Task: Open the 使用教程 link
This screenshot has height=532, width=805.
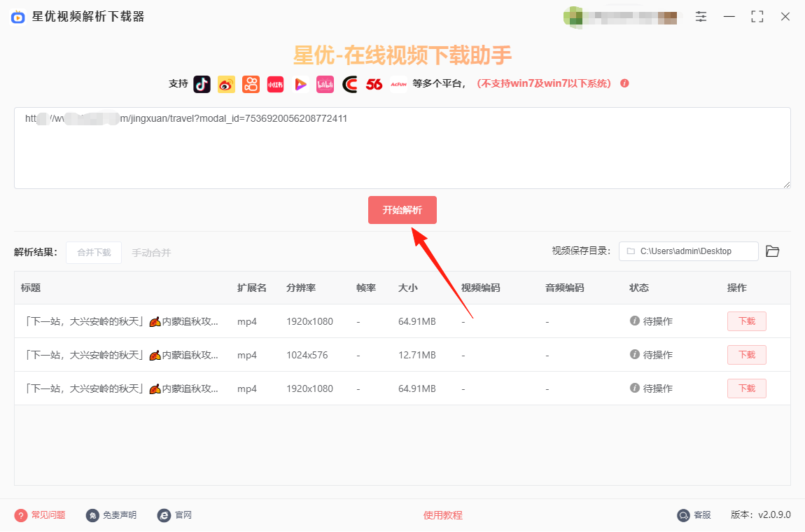Action: coord(443,515)
